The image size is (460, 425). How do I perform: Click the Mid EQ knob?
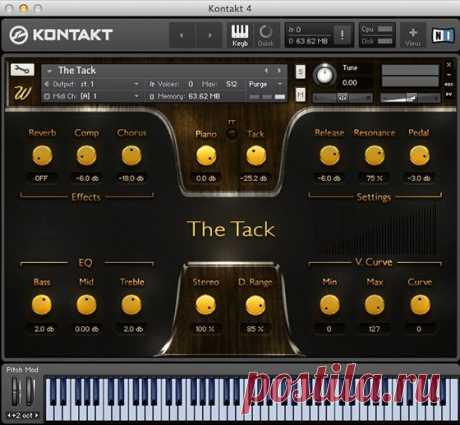(87, 305)
